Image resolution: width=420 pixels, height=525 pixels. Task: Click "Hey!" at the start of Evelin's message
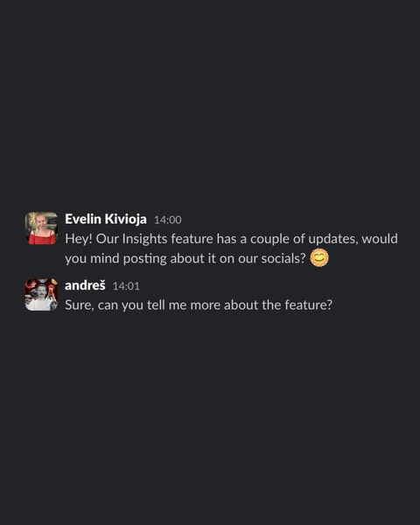coord(79,240)
